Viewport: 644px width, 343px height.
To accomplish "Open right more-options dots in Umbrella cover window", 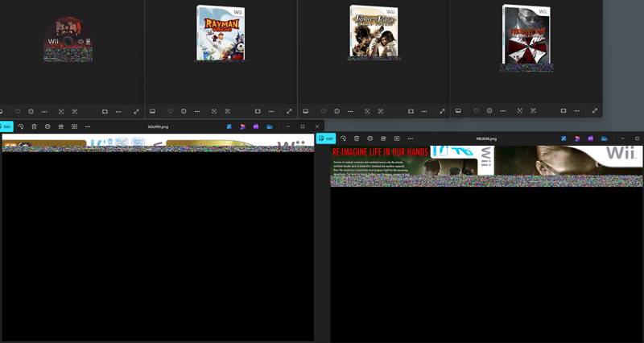I will coord(576,111).
